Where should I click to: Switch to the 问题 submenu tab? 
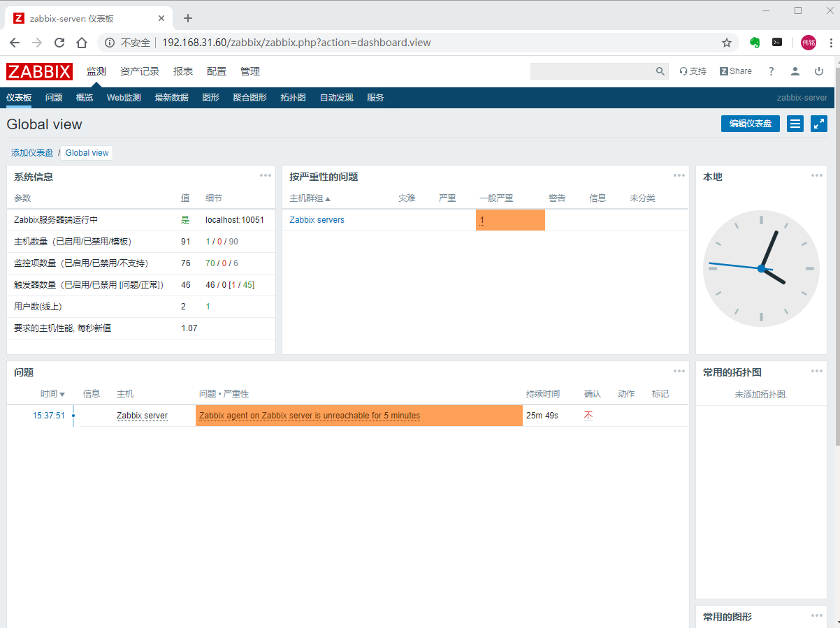click(54, 98)
